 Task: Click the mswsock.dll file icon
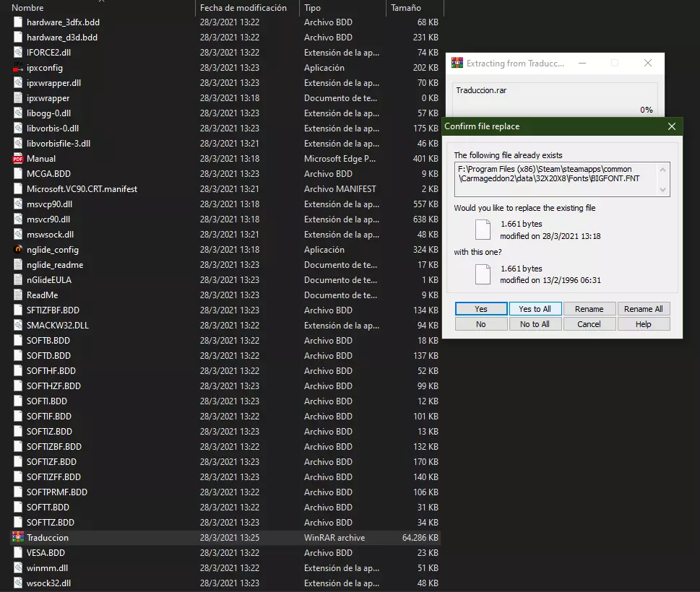(18, 235)
